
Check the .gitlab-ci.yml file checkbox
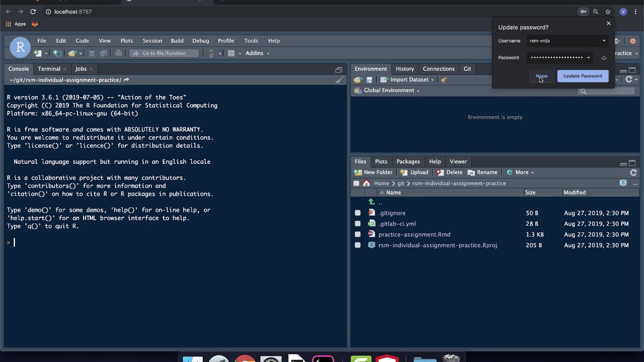coord(358,224)
